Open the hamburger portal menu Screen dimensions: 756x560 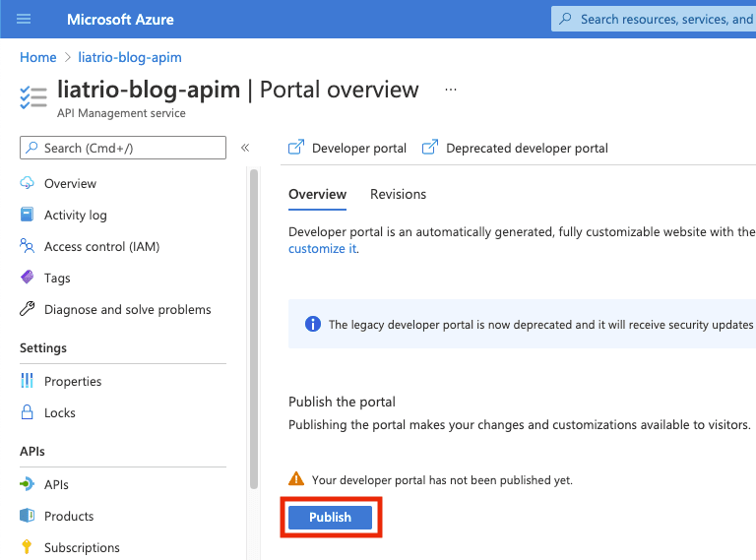pos(24,19)
